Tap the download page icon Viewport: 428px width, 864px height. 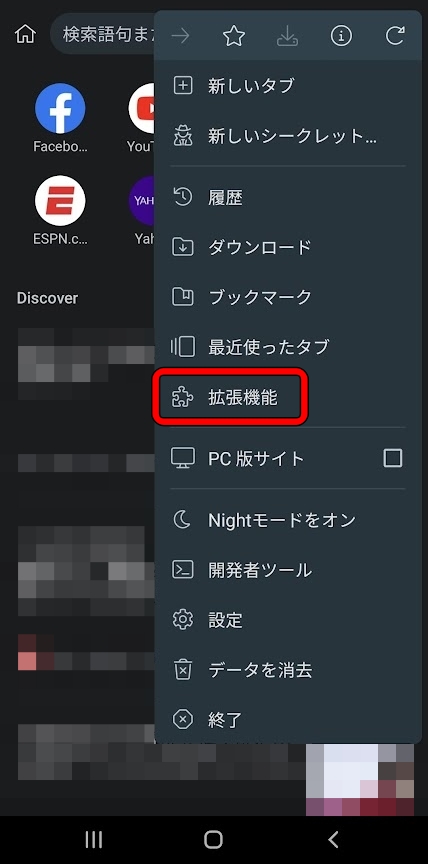[x=288, y=36]
